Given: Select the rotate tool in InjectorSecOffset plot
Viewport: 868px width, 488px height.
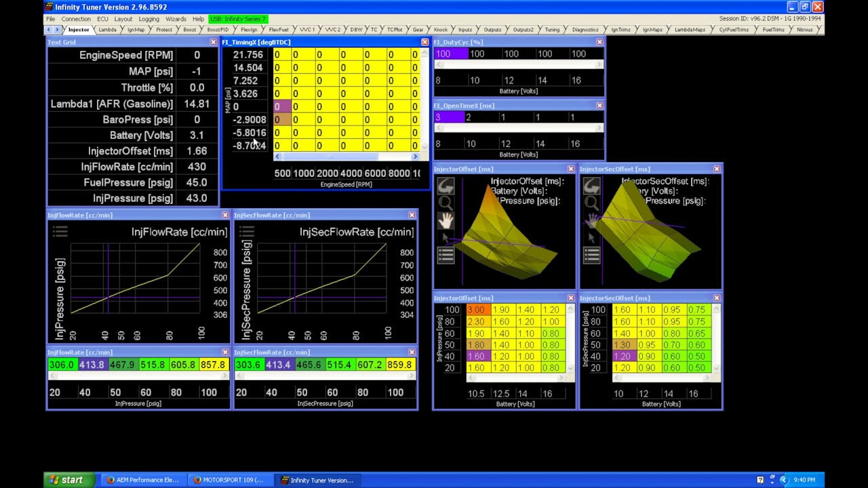Looking at the screenshot, I should tap(591, 184).
